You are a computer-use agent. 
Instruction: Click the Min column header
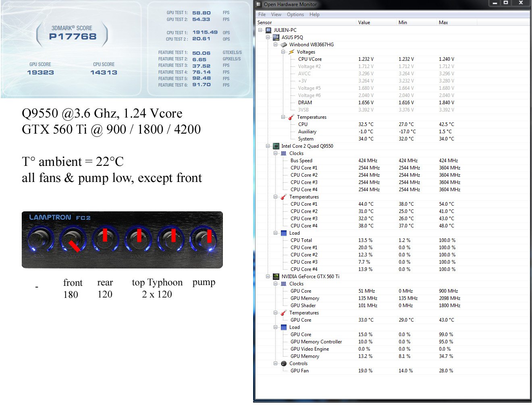coord(417,23)
